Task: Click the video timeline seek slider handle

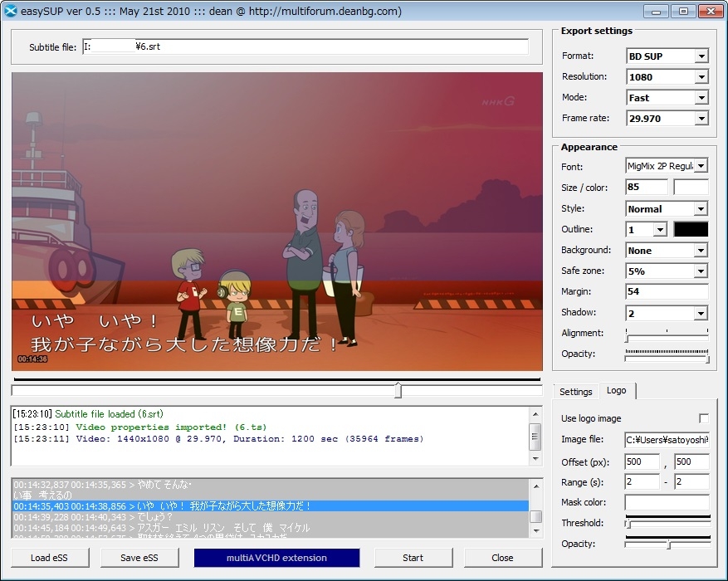Action: pos(398,390)
